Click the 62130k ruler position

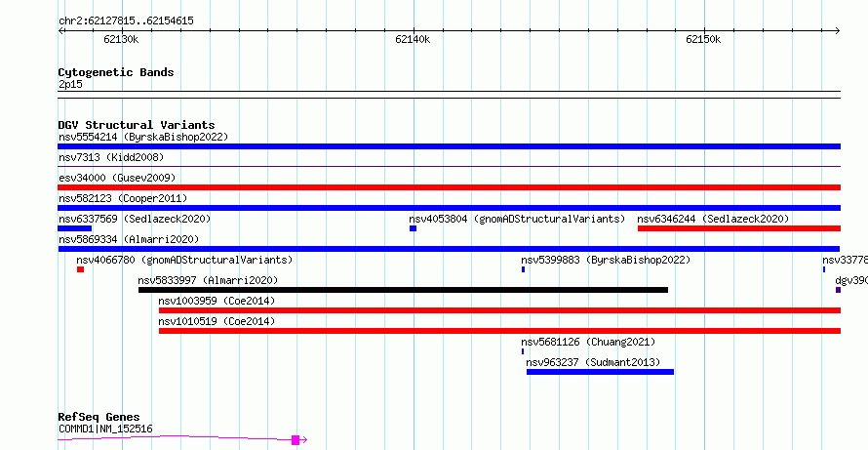click(x=121, y=39)
